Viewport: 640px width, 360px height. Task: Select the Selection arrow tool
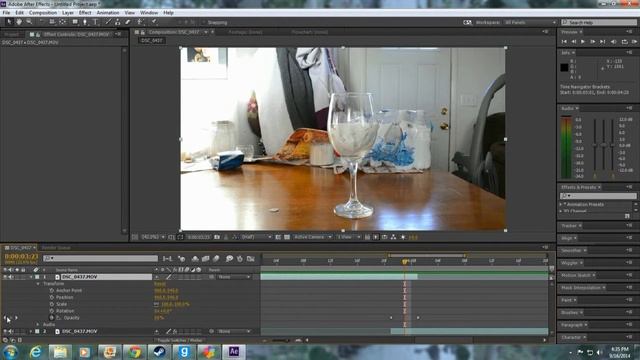9,22
